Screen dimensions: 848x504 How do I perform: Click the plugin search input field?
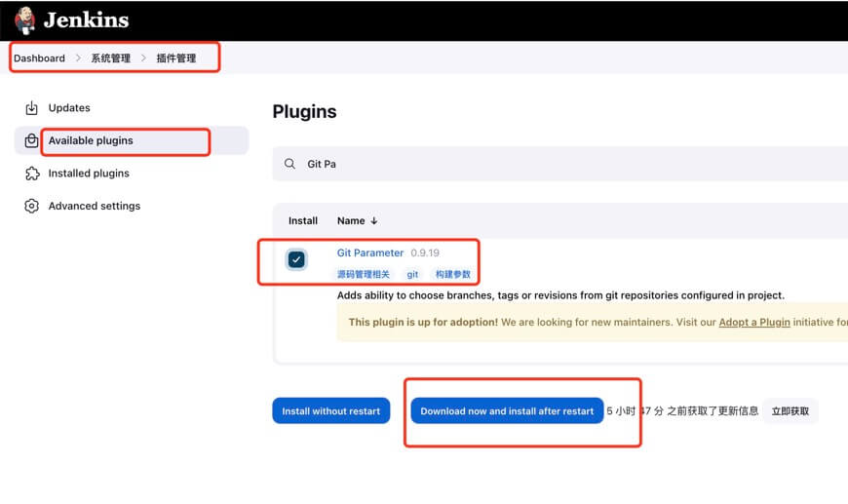tap(565, 164)
